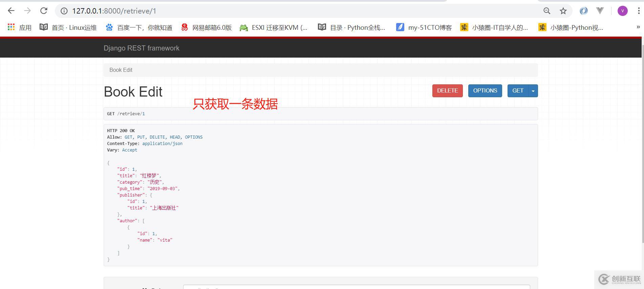Click the "上海出版社" publisher title value
This screenshot has width=644, height=289.
164,208
